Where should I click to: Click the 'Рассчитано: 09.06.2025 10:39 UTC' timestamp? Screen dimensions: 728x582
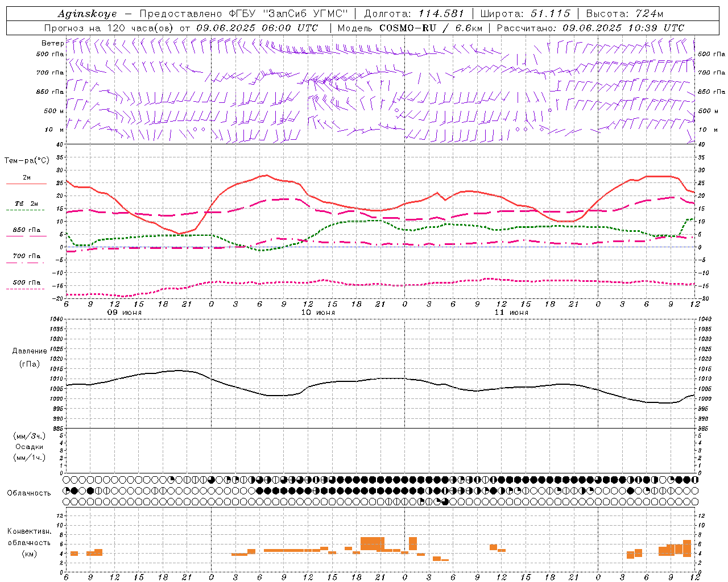pyautogui.click(x=590, y=28)
